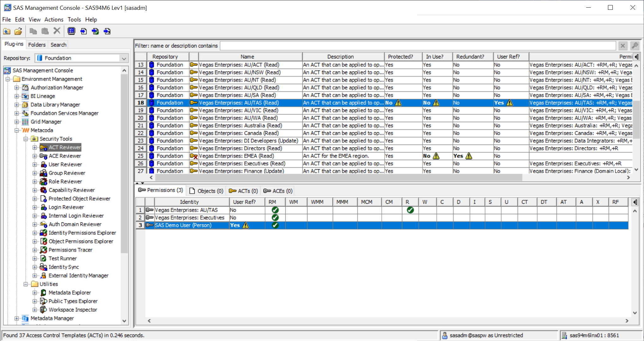The image size is (644, 341).
Task: Collapse the Security Tools folder
Action: [x=26, y=139]
